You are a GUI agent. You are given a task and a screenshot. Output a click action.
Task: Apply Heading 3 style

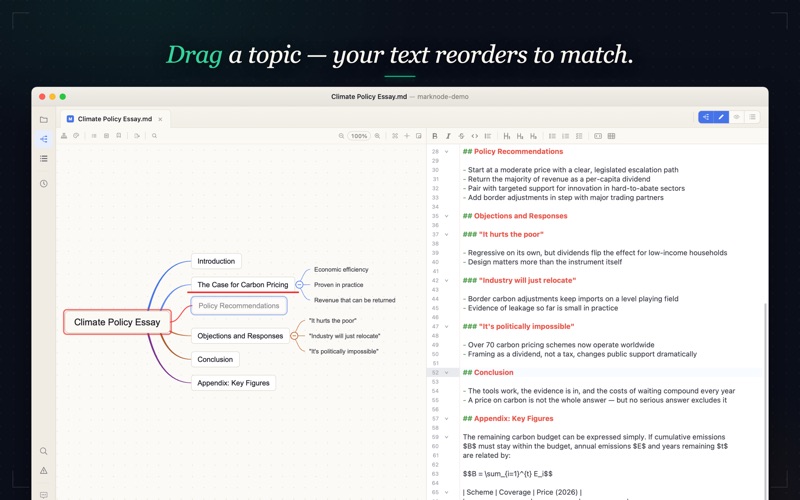[533, 136]
